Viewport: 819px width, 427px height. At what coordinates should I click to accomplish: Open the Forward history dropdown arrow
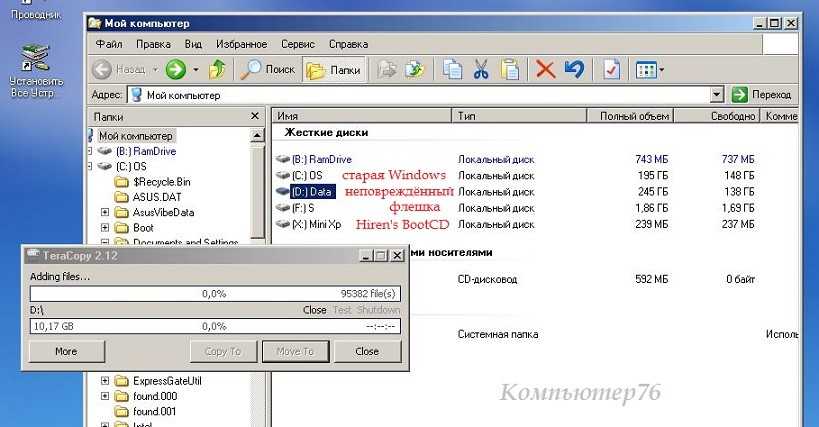196,69
